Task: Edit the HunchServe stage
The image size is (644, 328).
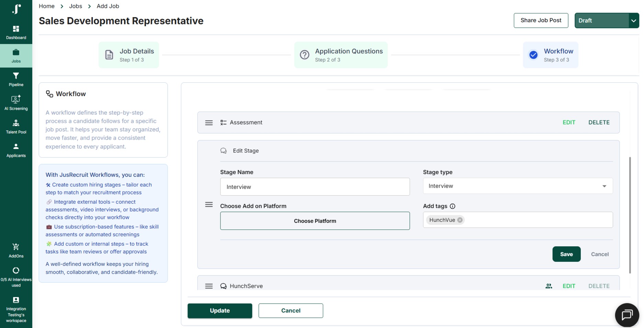Action: point(569,286)
